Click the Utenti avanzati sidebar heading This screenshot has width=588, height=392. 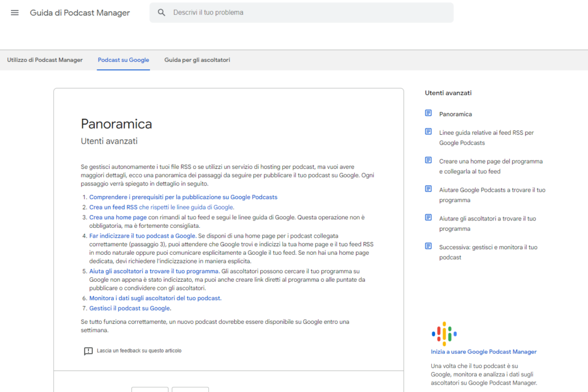point(448,93)
